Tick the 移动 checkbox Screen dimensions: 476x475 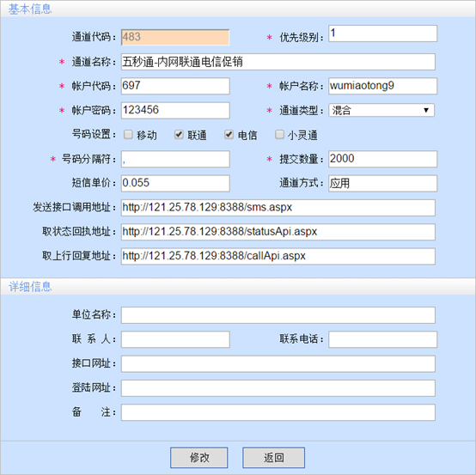coord(128,135)
